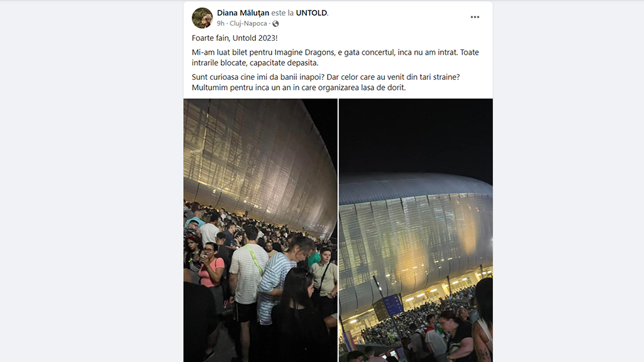Viewport: 644px width, 362px height.
Task: Click the paragraph starting 'Sunt curioasa cine'
Action: click(326, 82)
